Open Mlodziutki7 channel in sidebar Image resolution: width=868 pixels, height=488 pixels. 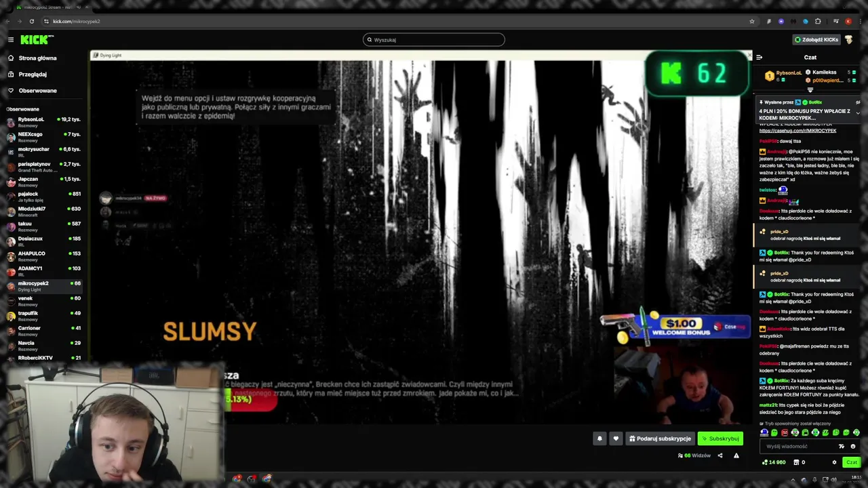(x=43, y=211)
